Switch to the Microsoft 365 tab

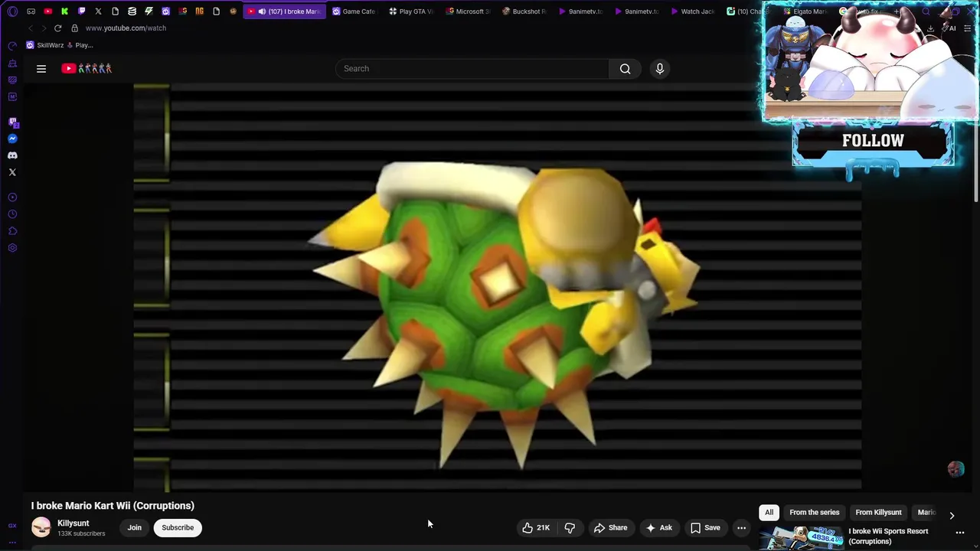click(469, 11)
